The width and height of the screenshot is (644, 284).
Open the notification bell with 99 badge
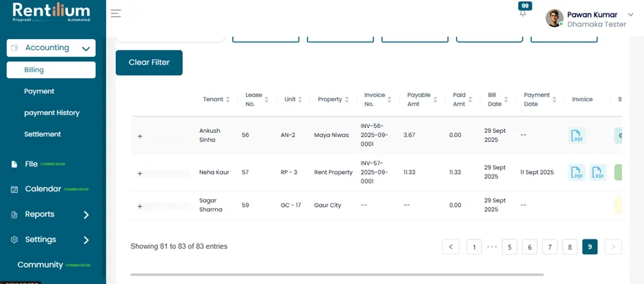coord(523,12)
